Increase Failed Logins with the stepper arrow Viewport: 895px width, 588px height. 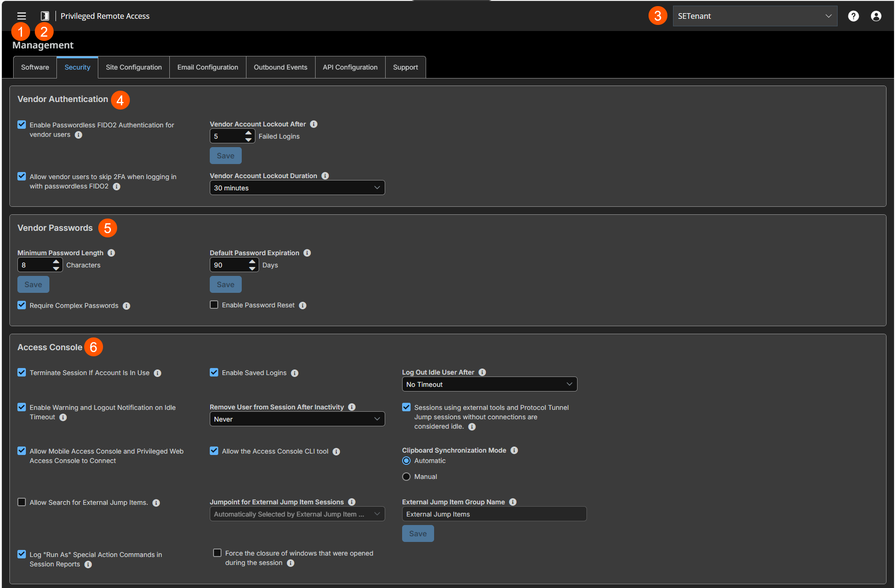(248, 133)
